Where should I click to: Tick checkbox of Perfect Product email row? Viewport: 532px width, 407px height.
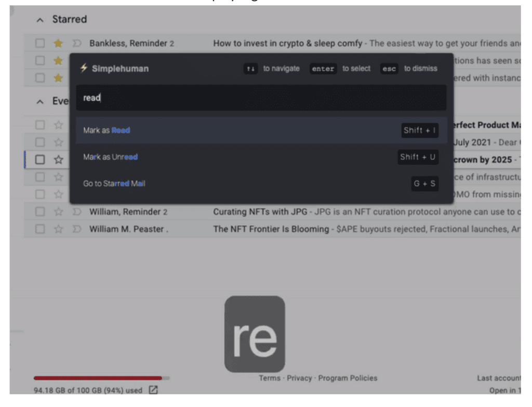pos(40,125)
